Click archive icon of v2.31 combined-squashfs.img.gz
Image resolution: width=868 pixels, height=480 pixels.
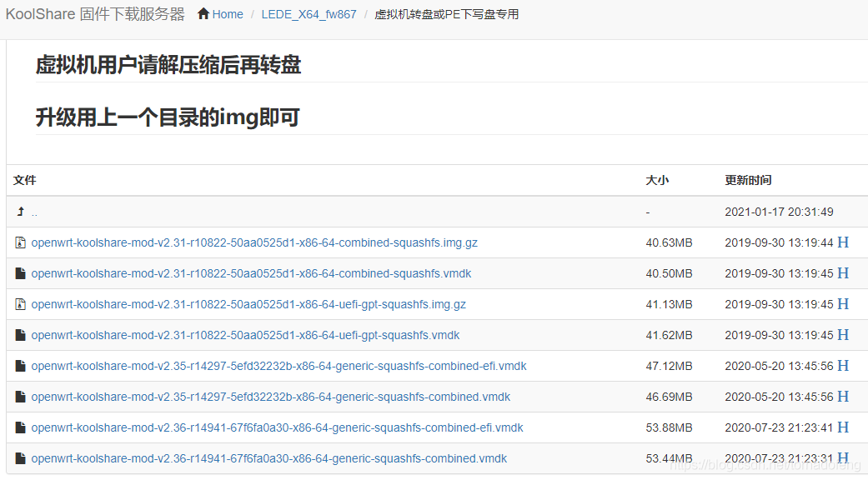(x=21, y=242)
